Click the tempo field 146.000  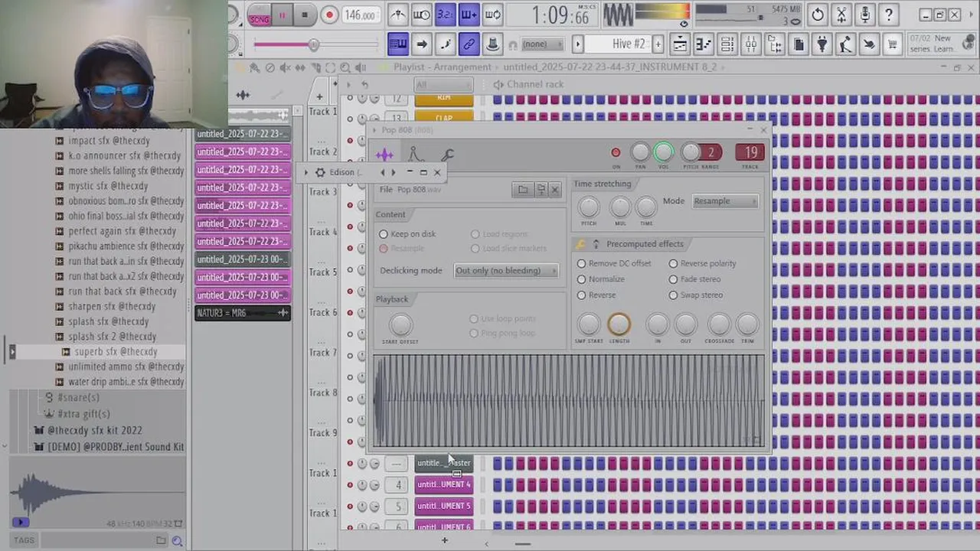point(360,15)
